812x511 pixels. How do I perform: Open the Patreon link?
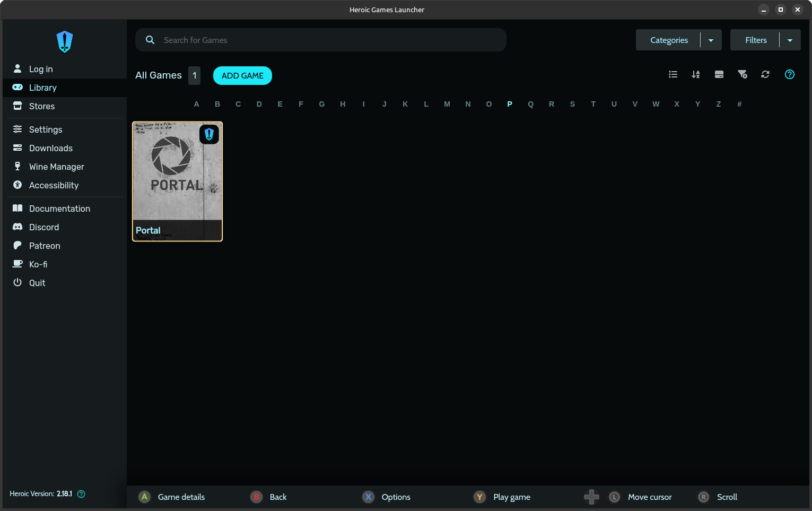65,246
